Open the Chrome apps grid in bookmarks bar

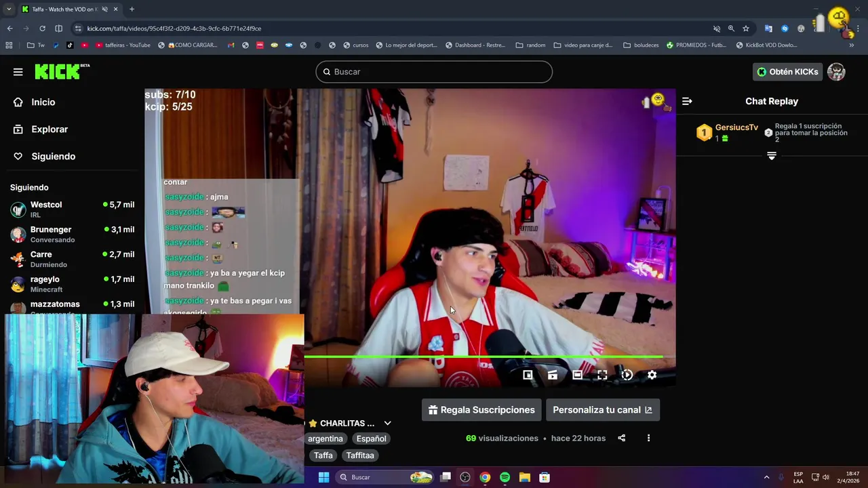pyautogui.click(x=9, y=45)
